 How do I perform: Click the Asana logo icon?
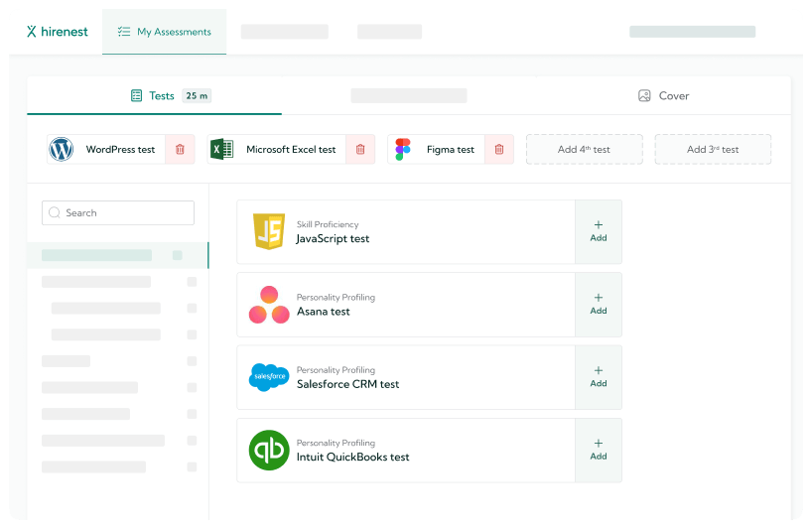point(269,305)
